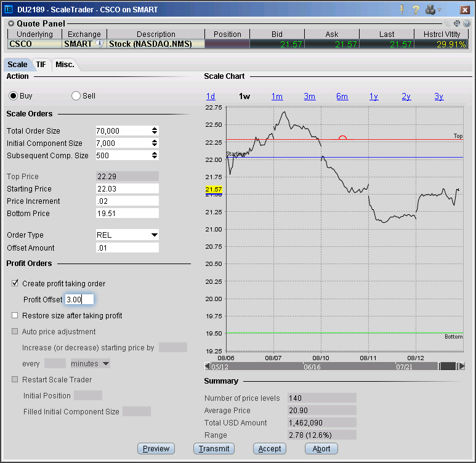Image resolution: width=476 pixels, height=463 pixels.
Task: Click the CSCO underlying cell
Action: coord(34,44)
